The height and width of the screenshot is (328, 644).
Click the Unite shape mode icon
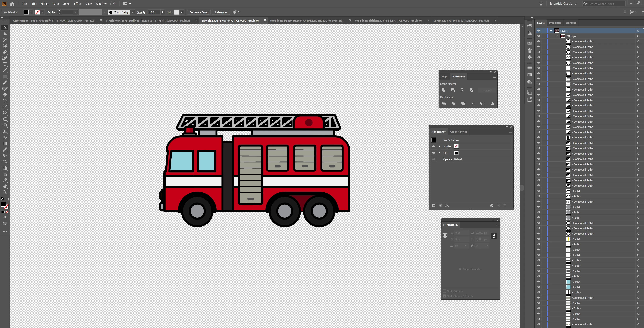(x=443, y=90)
